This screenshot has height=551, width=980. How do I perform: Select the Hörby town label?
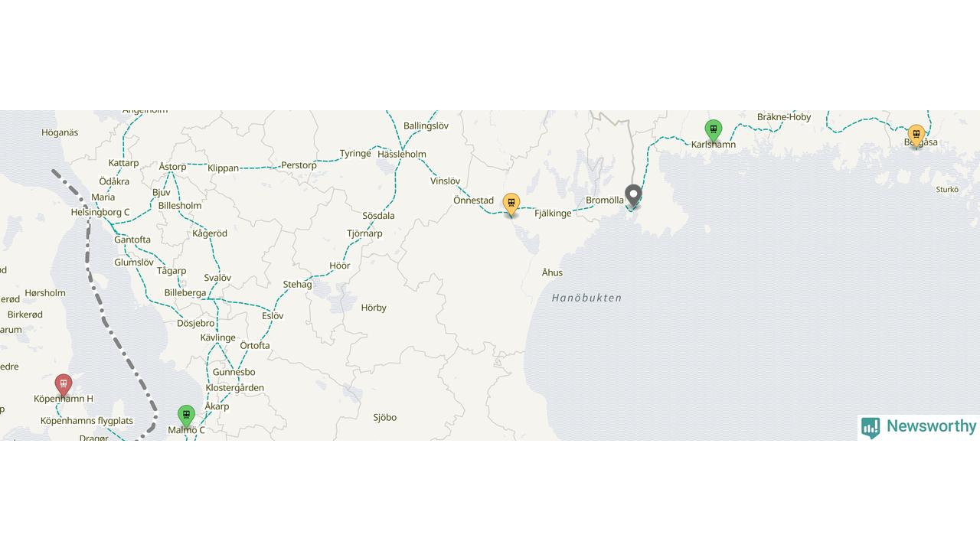point(374,308)
